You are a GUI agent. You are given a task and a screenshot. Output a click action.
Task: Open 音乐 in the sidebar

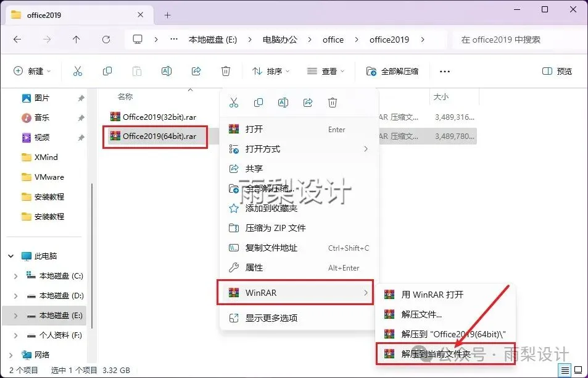point(42,118)
